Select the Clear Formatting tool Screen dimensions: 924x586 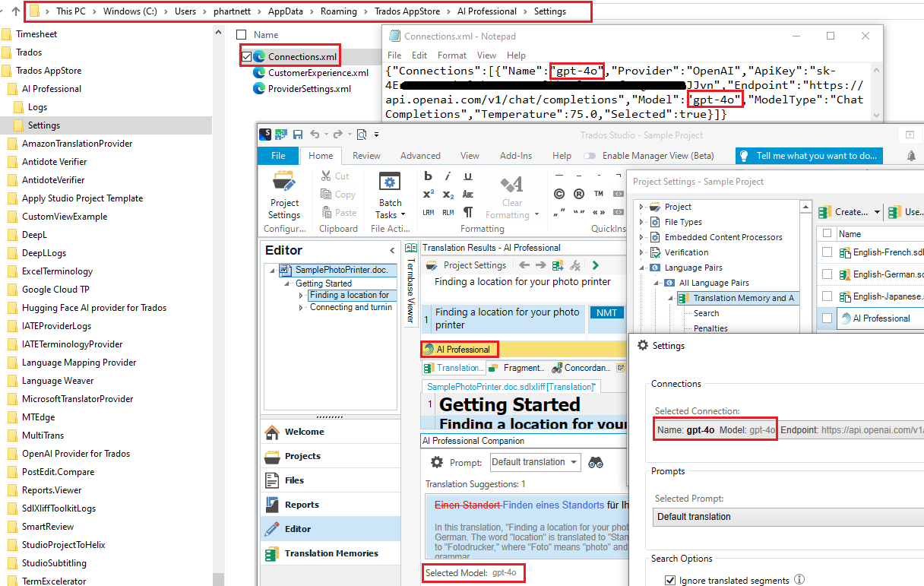(511, 196)
